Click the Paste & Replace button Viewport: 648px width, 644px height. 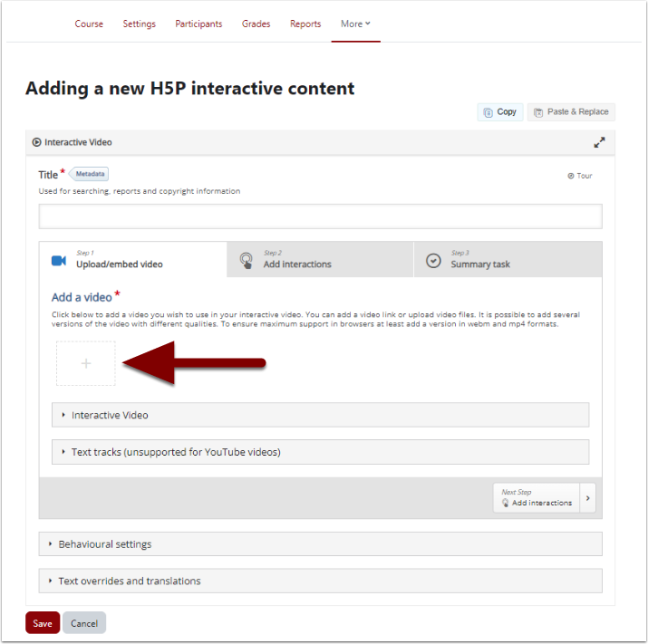click(571, 112)
